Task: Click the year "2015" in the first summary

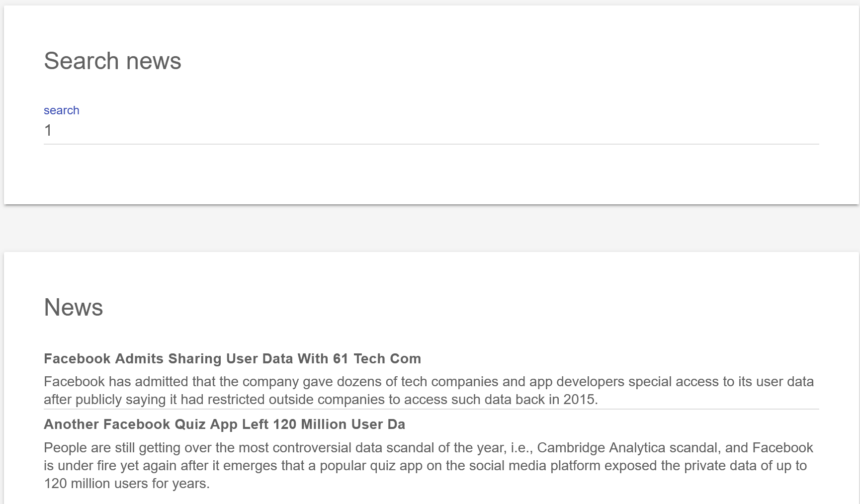Action: [x=579, y=400]
